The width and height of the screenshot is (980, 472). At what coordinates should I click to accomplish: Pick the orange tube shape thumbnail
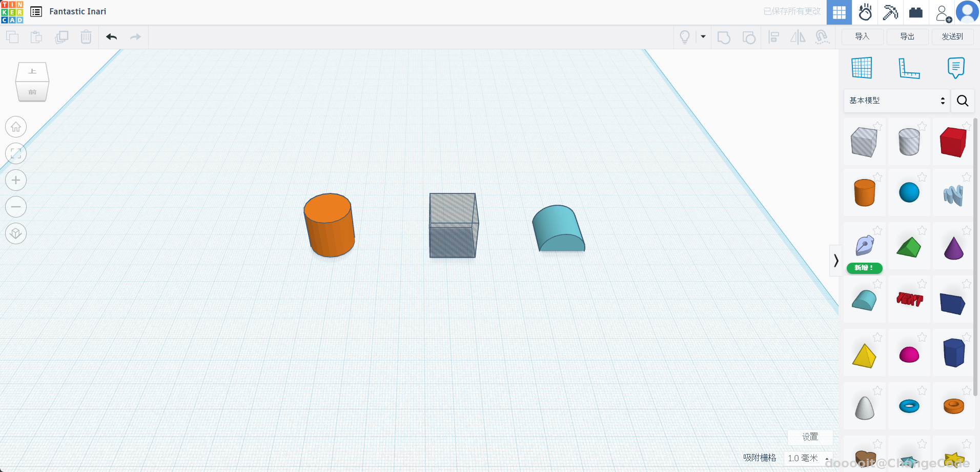click(954, 406)
